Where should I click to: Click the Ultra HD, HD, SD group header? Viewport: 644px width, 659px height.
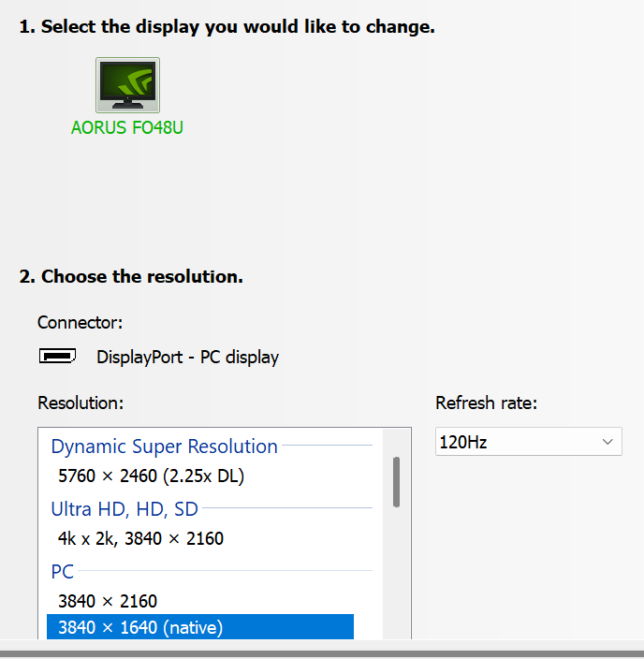click(124, 509)
